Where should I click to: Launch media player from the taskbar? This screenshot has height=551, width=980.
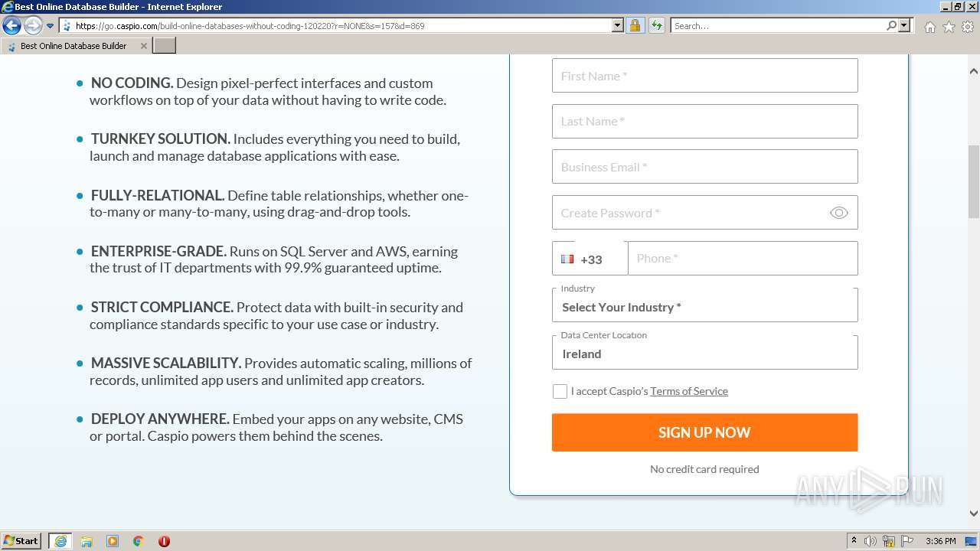113,541
